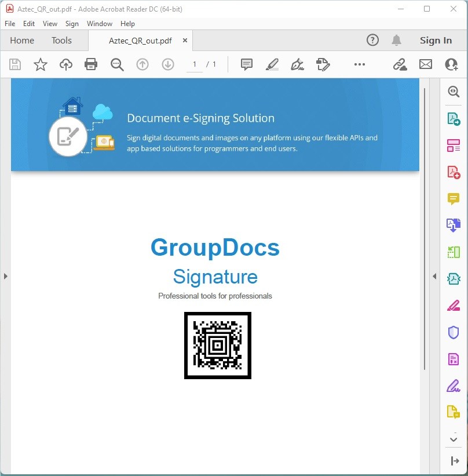Open the File menu

[x=10, y=24]
